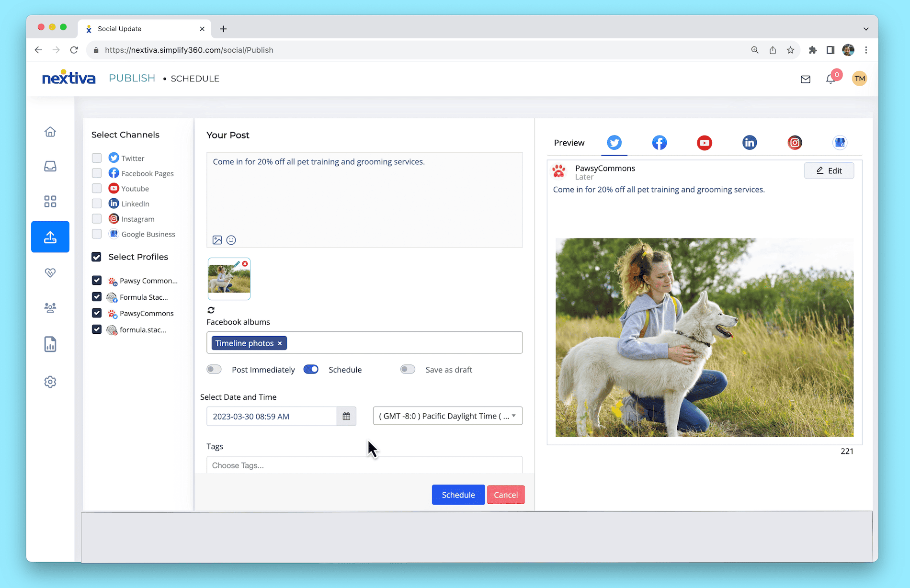
Task: Switch preview to the Facebook tab
Action: pyautogui.click(x=659, y=143)
